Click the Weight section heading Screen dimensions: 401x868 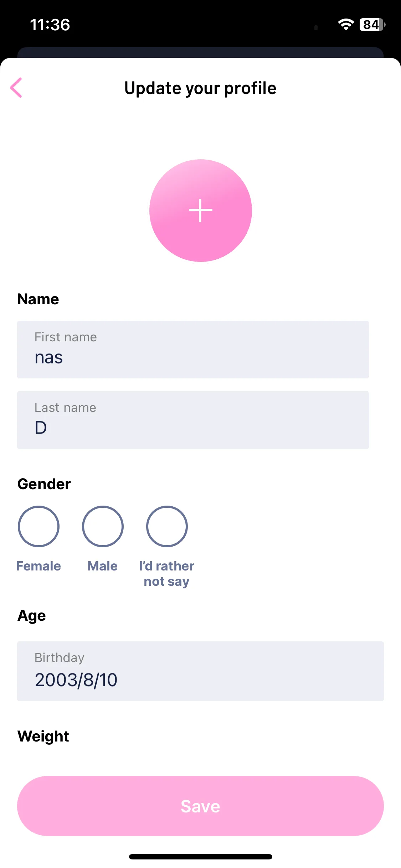pyautogui.click(x=43, y=736)
